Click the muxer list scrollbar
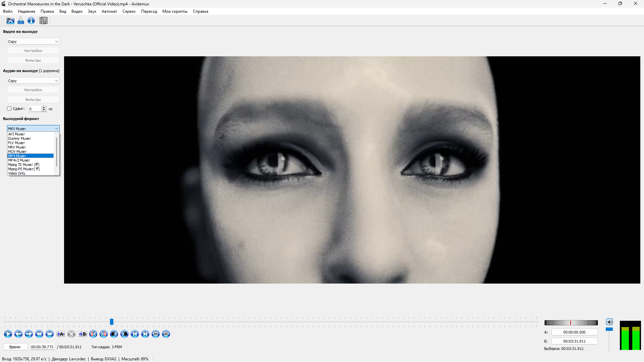 57,152
